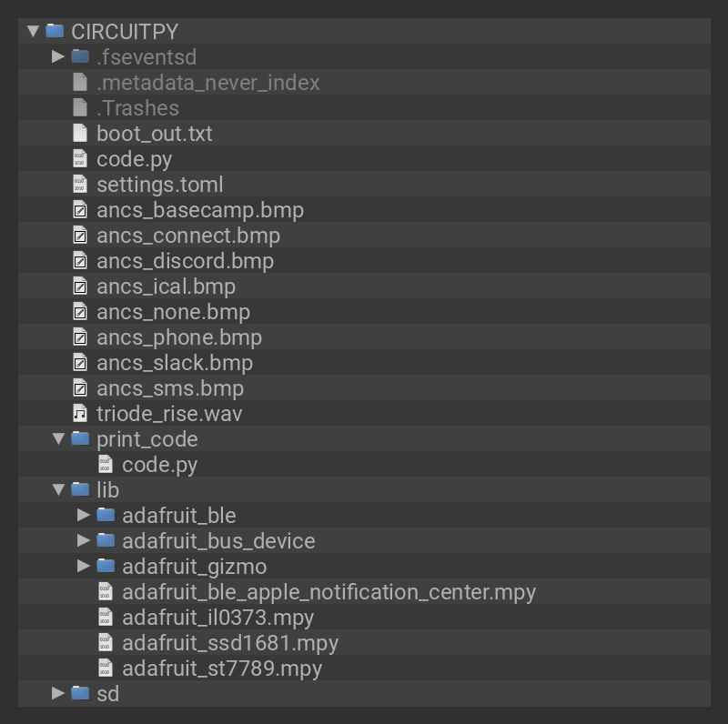728x724 pixels.
Task: Expand the adafruit_bus_device folder
Action: click(84, 540)
